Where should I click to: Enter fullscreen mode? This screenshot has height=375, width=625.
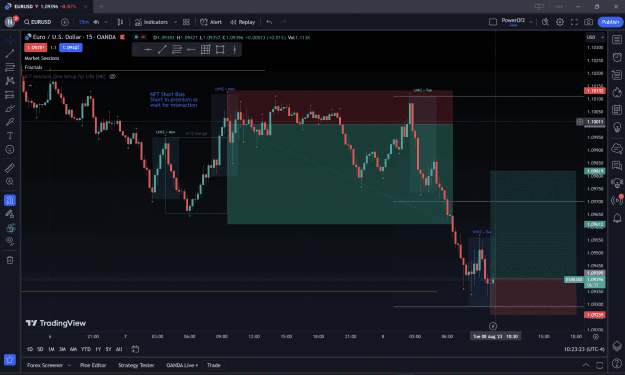[x=574, y=22]
